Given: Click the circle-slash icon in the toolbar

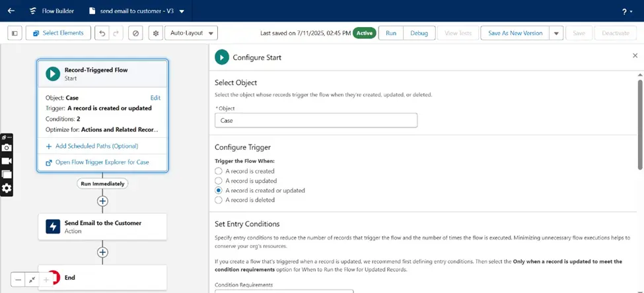Looking at the screenshot, I should 135,33.
